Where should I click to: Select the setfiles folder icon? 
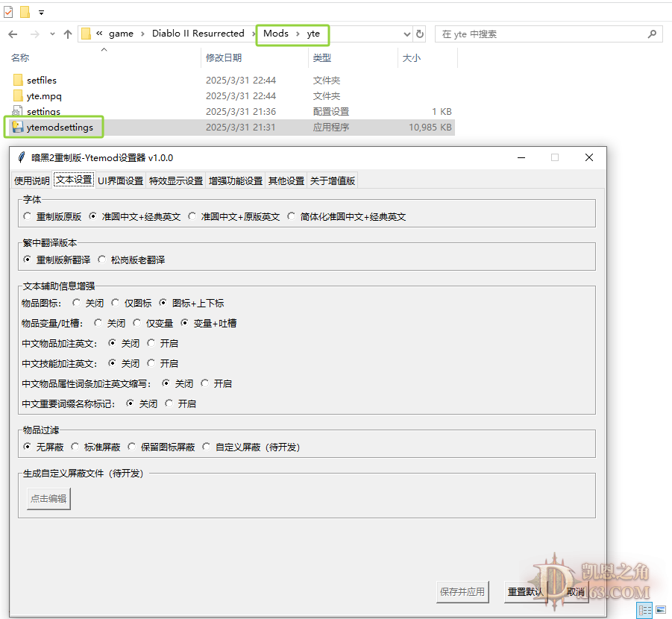pos(18,80)
